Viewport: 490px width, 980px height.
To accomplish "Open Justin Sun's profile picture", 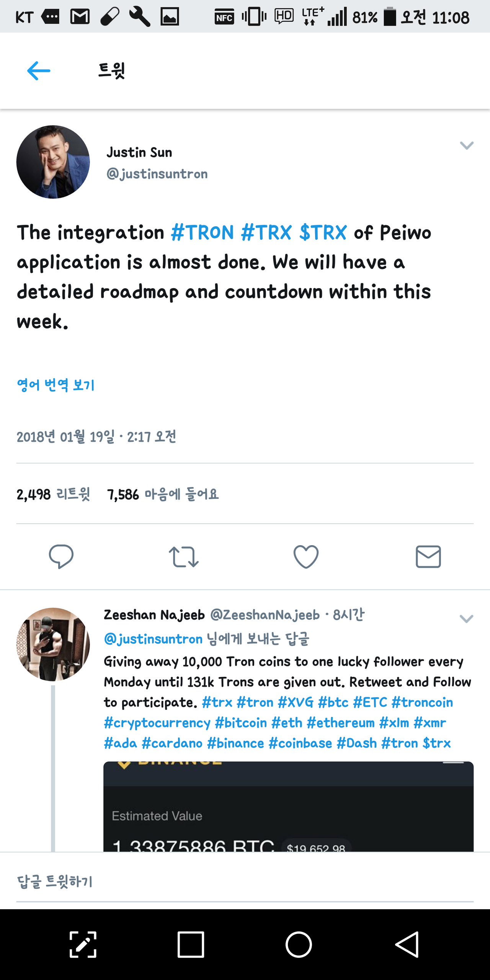I will pos(53,162).
